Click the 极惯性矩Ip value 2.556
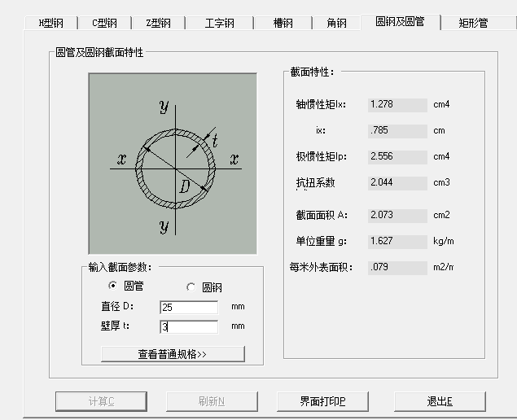Screen dimensions: 517x420 (x=397, y=157)
